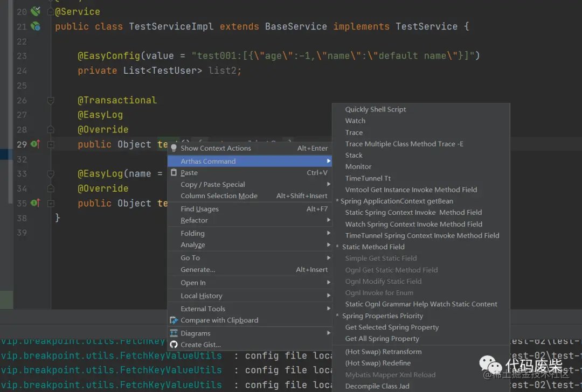This screenshot has width=582, height=392.
Task: Choose the Stack command
Action: [421, 156]
